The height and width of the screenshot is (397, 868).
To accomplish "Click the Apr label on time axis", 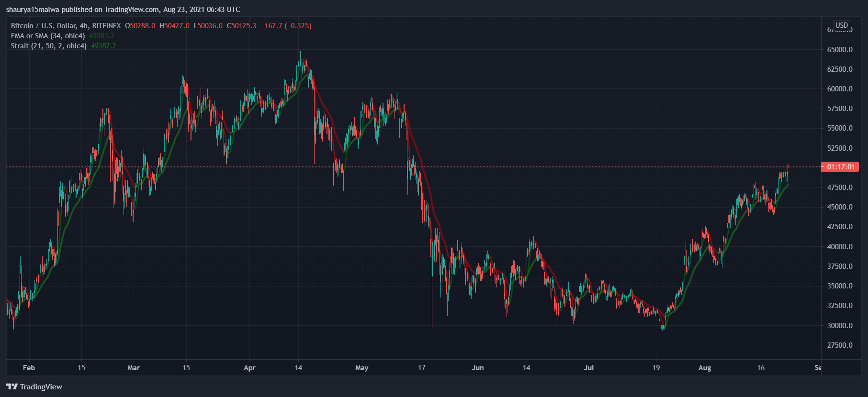I will (x=249, y=368).
